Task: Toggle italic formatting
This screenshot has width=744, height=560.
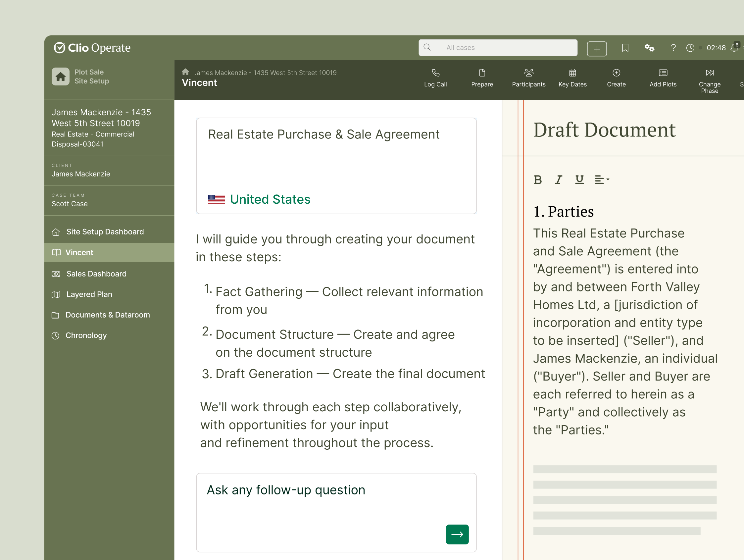Action: coord(559,180)
